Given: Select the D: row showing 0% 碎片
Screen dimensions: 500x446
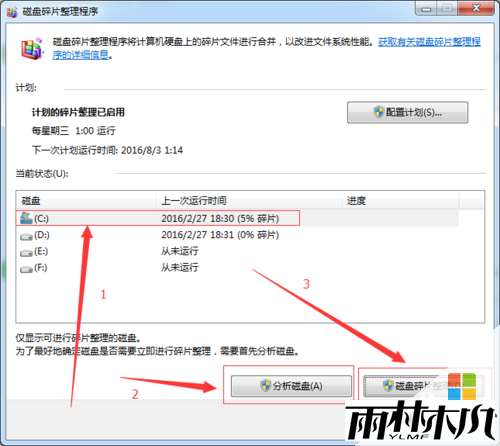Looking at the screenshot, I should point(237,235).
